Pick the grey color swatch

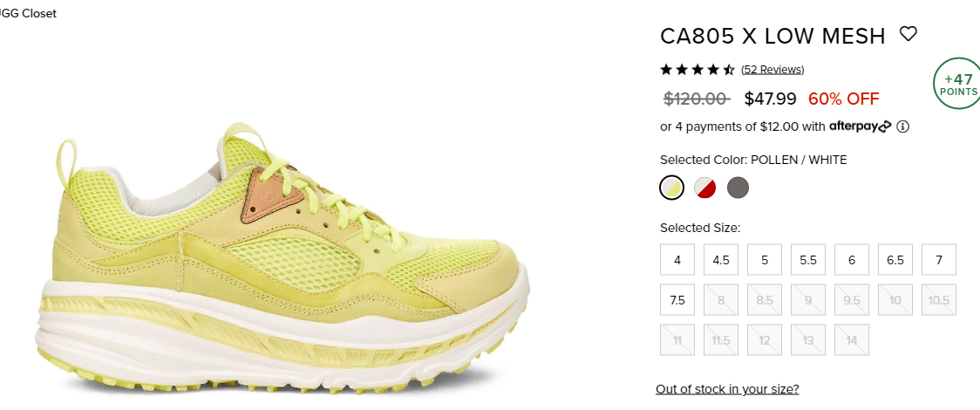coord(738,188)
